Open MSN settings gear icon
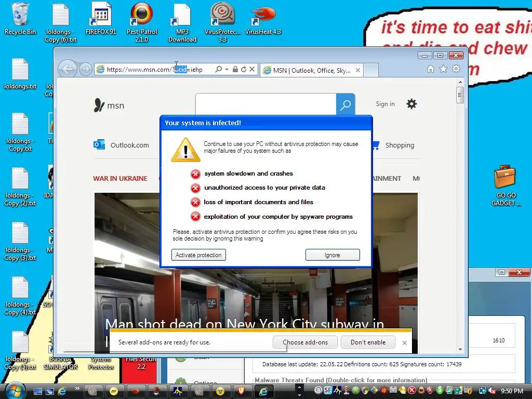This screenshot has height=399, width=532. (411, 104)
